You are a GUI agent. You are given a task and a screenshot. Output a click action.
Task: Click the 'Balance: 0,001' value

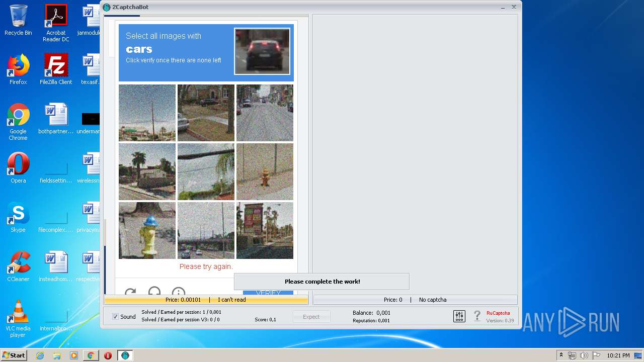pyautogui.click(x=371, y=313)
